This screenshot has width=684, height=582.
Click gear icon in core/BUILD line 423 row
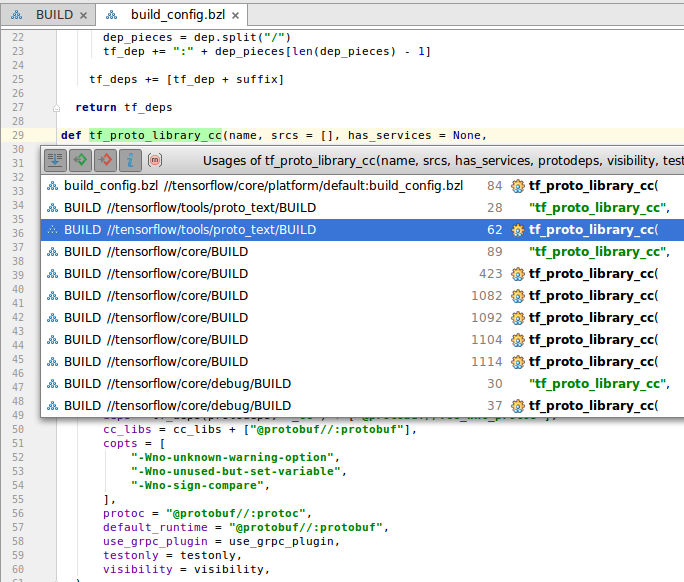click(x=518, y=274)
